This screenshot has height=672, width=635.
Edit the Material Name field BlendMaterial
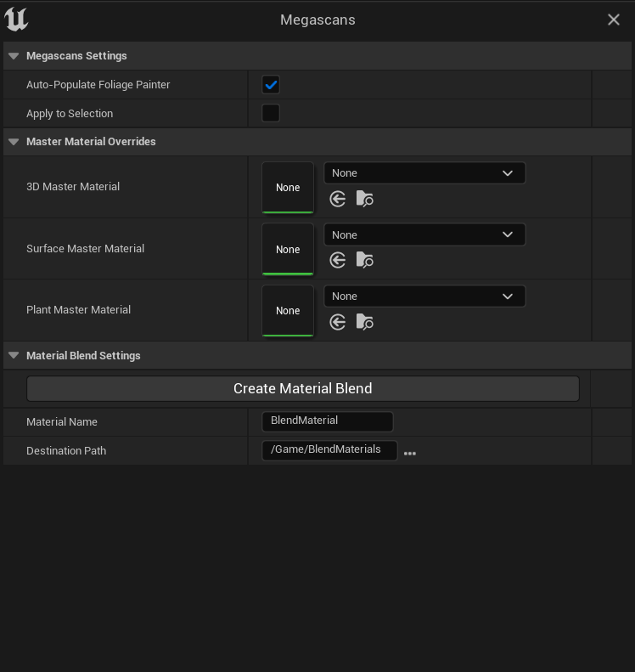coord(328,421)
